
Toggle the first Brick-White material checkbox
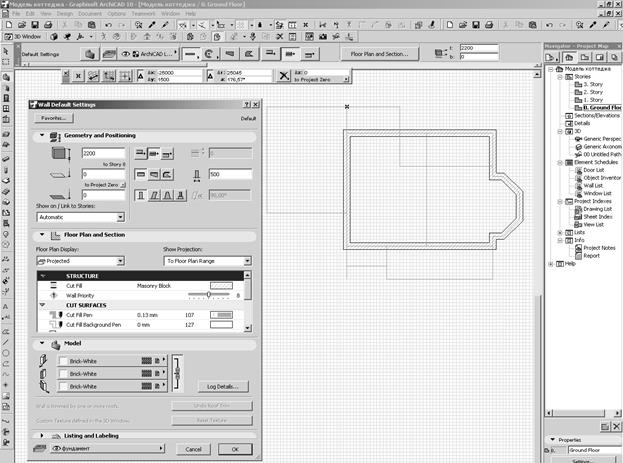pos(62,360)
